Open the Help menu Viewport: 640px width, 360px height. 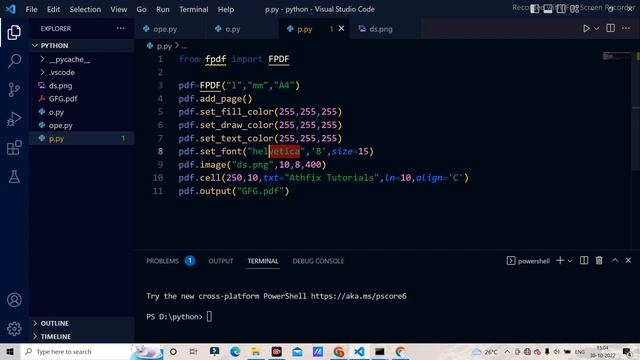(x=226, y=9)
